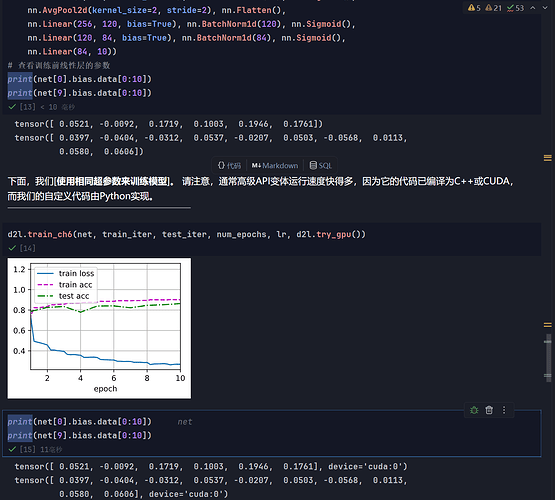
Task: Click the debug cell bug icon
Action: (x=474, y=410)
